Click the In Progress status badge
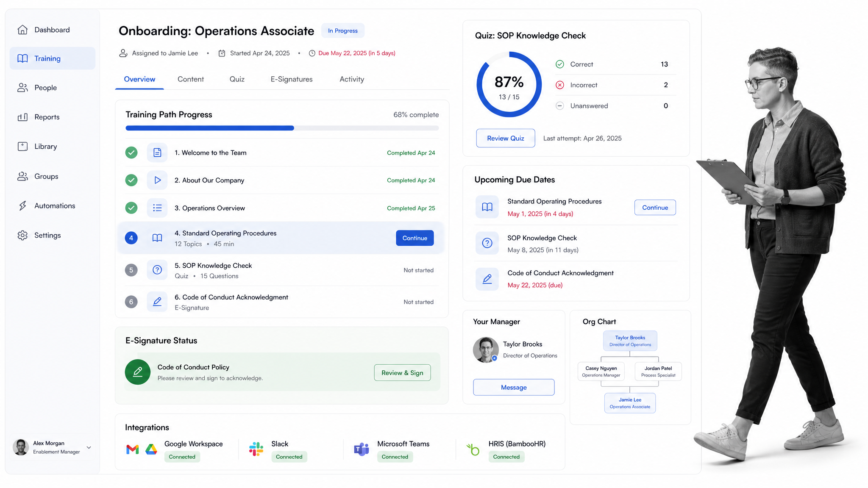 tap(343, 30)
